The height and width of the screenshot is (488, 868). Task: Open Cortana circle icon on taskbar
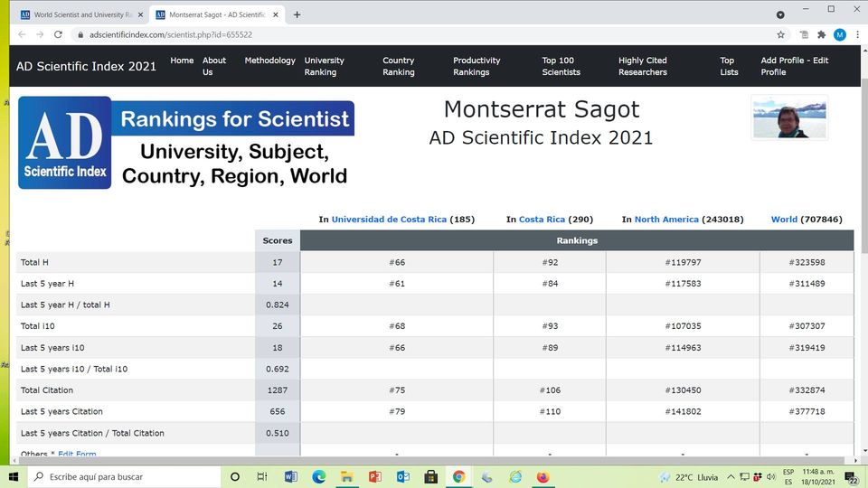coord(235,476)
